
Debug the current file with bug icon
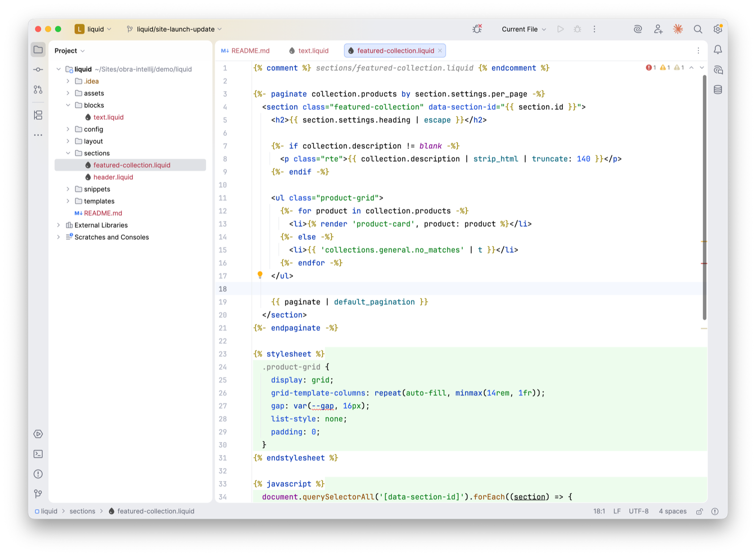point(577,29)
